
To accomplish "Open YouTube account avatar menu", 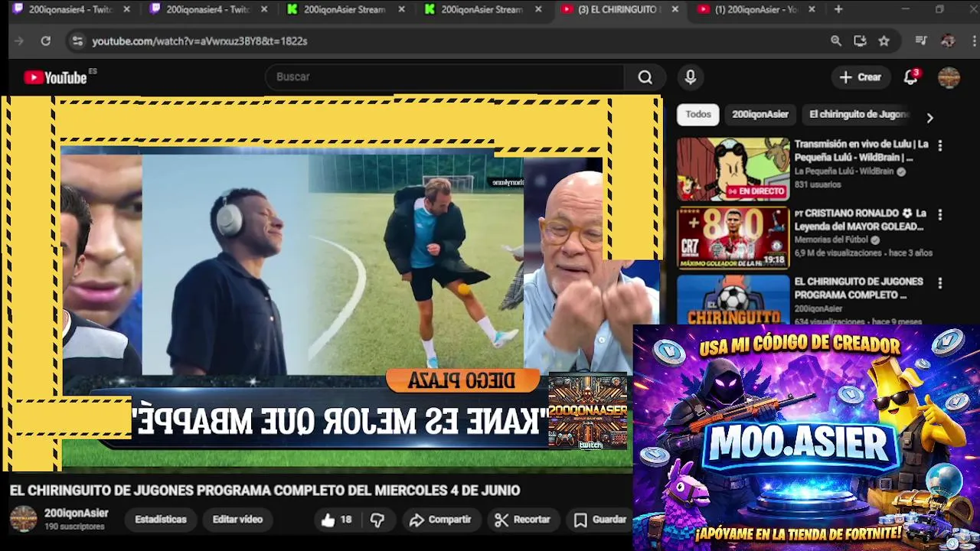I will click(x=949, y=77).
